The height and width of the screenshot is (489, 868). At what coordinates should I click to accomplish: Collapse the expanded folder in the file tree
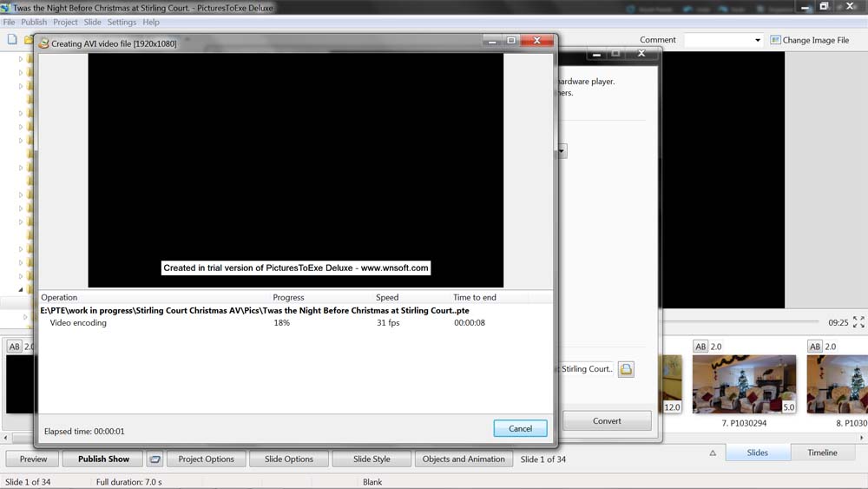(x=21, y=289)
